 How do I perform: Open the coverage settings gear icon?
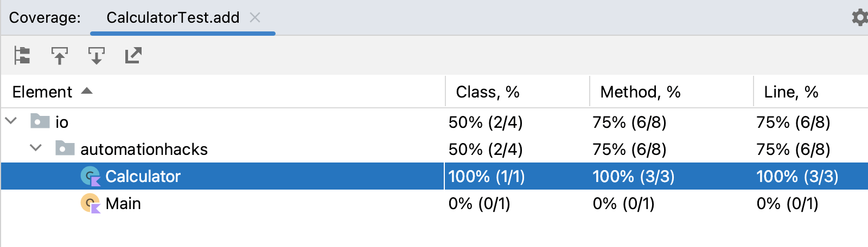pos(859,17)
